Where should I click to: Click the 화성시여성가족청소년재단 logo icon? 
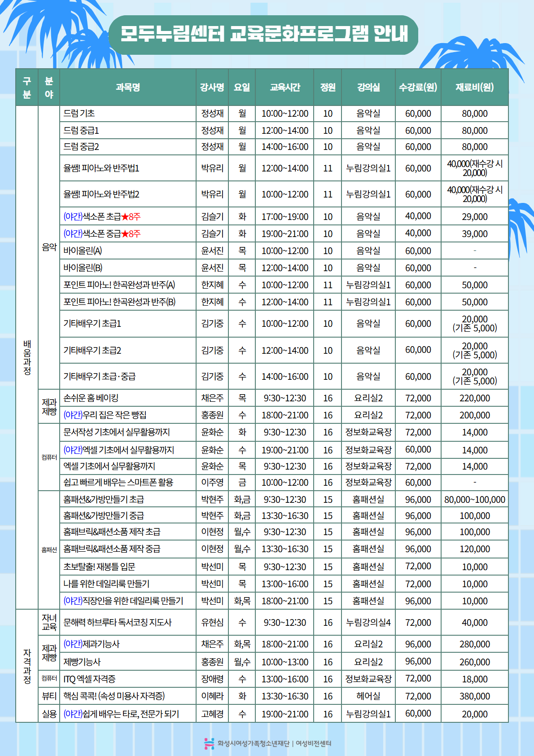[x=209, y=743]
